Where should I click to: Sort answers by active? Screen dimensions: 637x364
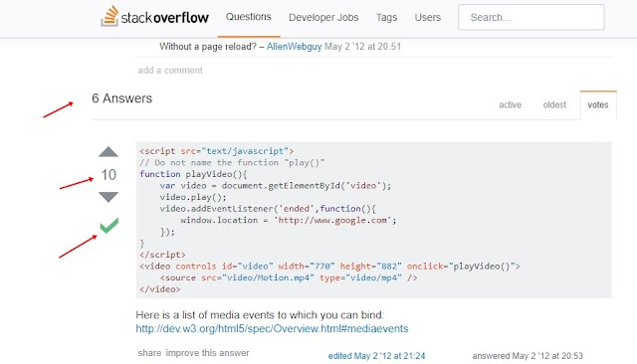pyautogui.click(x=510, y=104)
